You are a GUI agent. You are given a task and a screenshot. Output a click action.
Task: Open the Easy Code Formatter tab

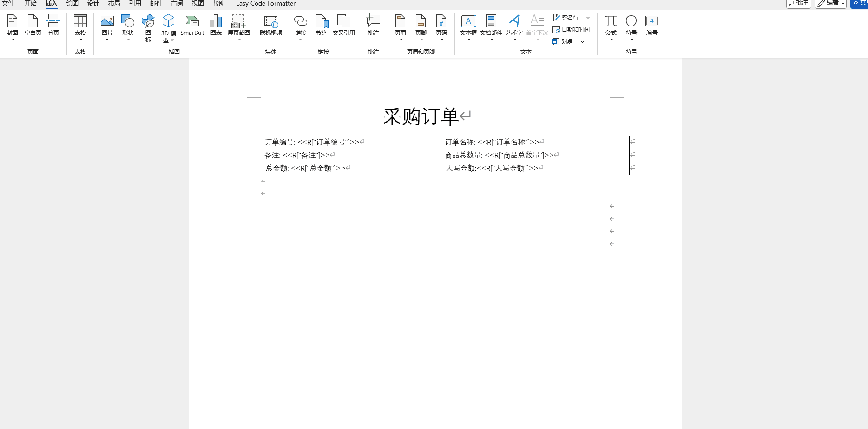(x=265, y=3)
